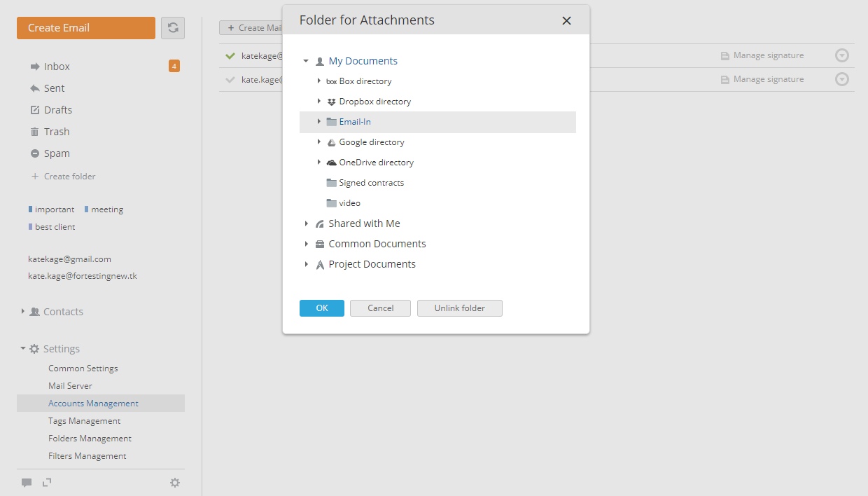The height and width of the screenshot is (496, 868).
Task: Collapse the My Documents tree node
Action: pos(306,61)
